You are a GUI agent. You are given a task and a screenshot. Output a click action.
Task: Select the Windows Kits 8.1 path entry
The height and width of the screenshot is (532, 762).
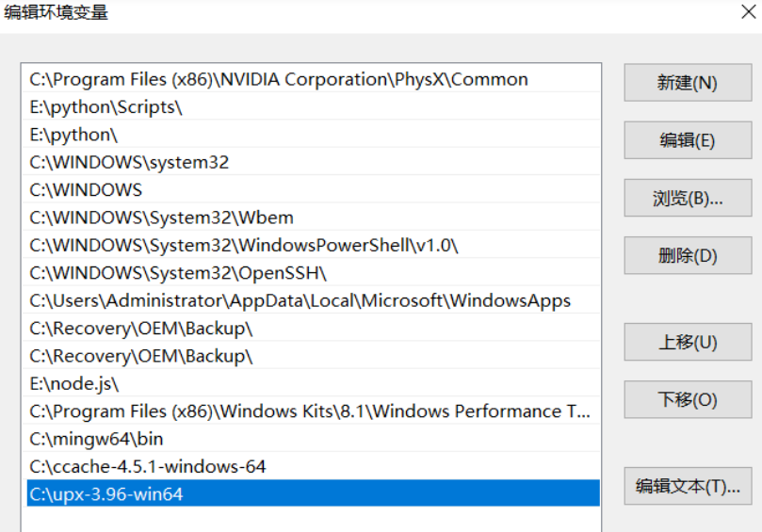[x=309, y=411]
